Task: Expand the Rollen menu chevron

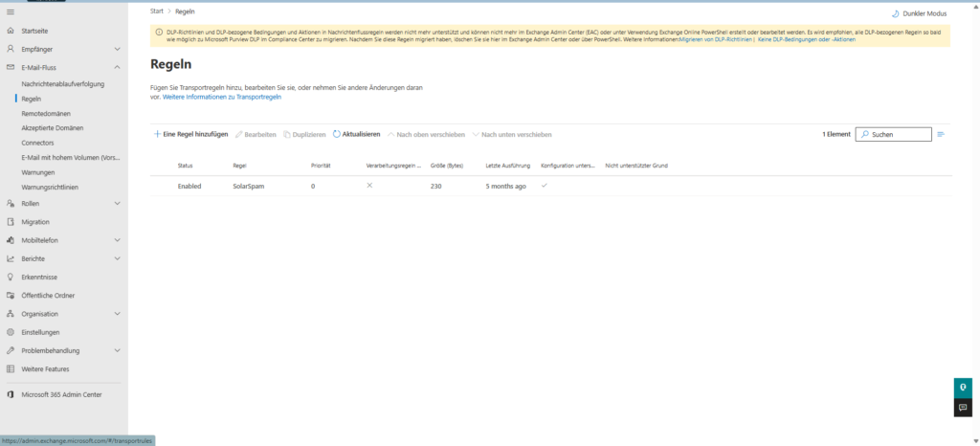Action: pyautogui.click(x=117, y=203)
